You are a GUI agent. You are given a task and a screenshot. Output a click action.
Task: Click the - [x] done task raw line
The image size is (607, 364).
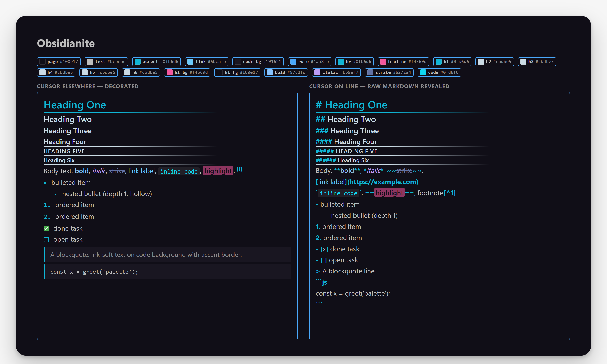tap(337, 249)
